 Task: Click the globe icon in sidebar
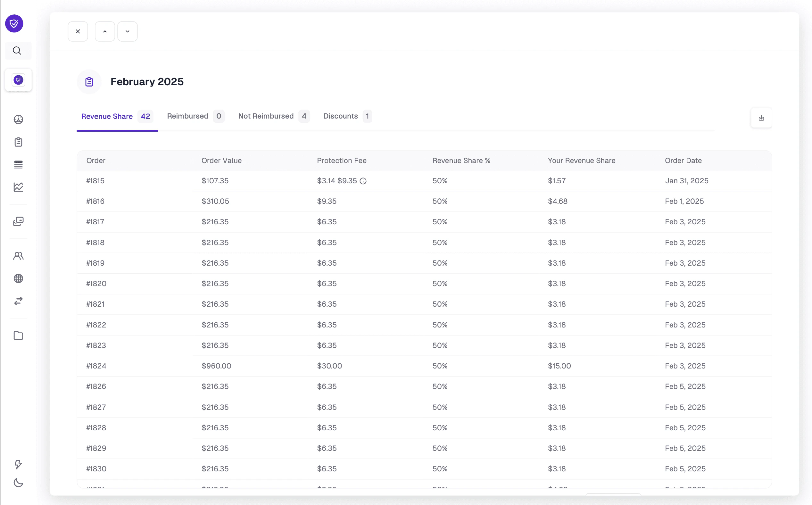tap(18, 278)
